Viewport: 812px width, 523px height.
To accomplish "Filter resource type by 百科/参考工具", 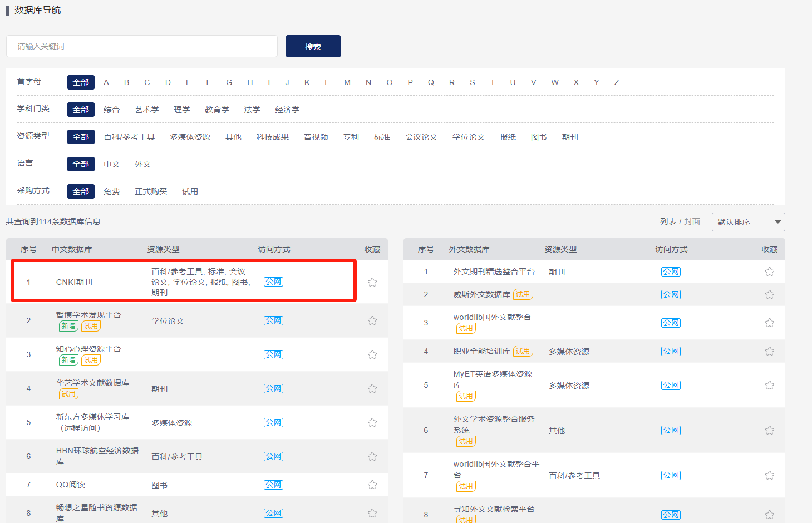I will tap(129, 137).
